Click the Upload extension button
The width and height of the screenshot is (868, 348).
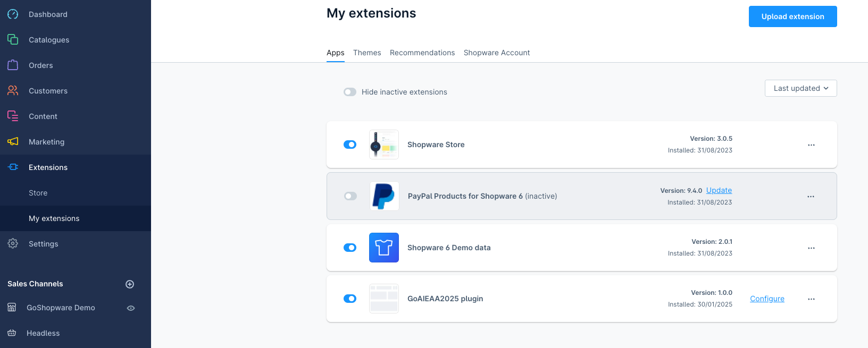(x=792, y=16)
